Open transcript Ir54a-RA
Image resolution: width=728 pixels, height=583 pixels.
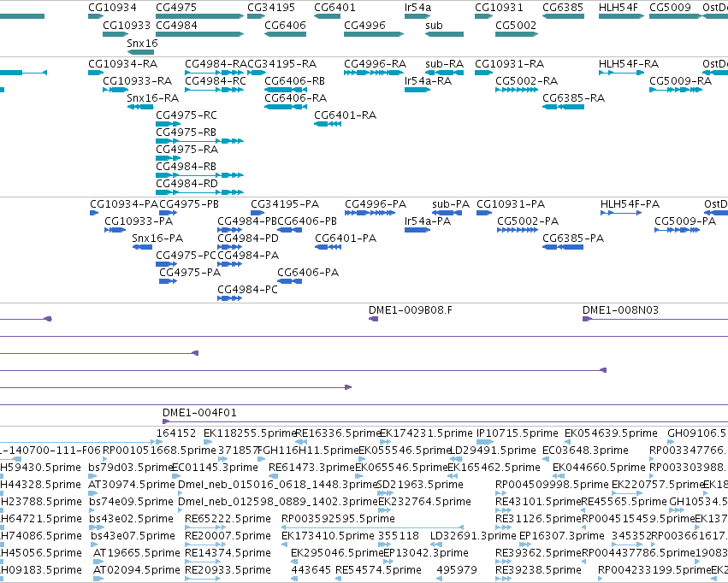[x=428, y=81]
